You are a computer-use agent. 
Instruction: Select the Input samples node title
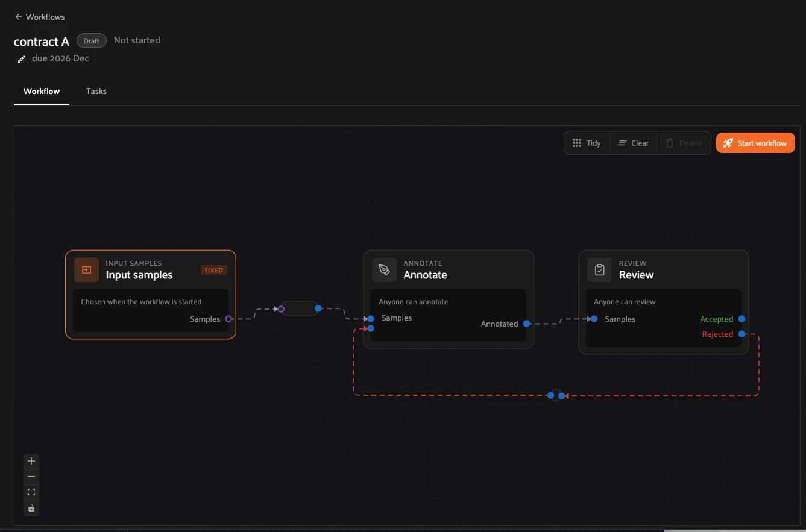139,275
